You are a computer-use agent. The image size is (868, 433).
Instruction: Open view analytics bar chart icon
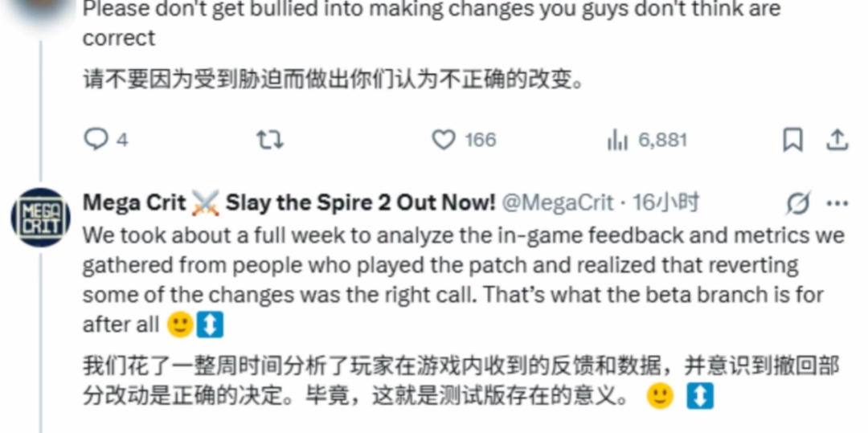pyautogui.click(x=618, y=140)
